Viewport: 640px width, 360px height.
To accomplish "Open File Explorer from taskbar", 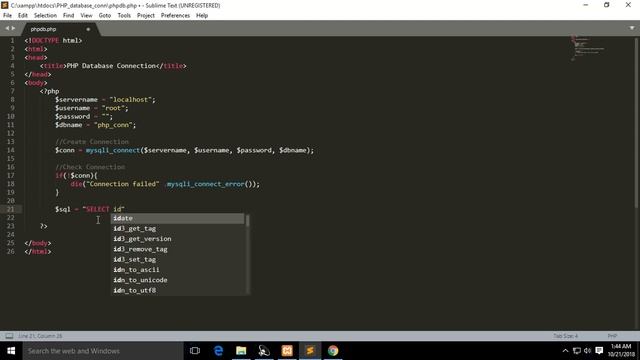I will pyautogui.click(x=241, y=351).
